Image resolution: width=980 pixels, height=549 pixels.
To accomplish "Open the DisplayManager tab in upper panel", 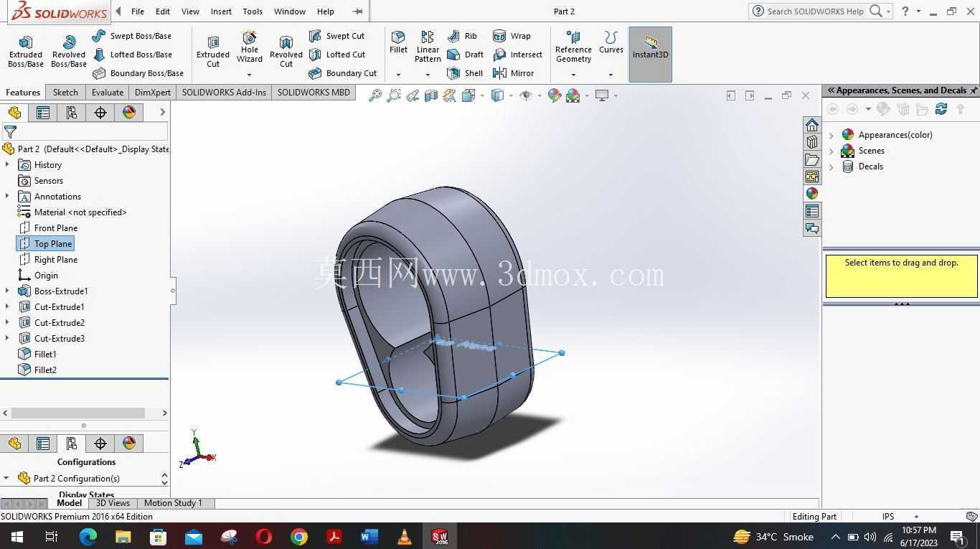I will click(x=129, y=113).
